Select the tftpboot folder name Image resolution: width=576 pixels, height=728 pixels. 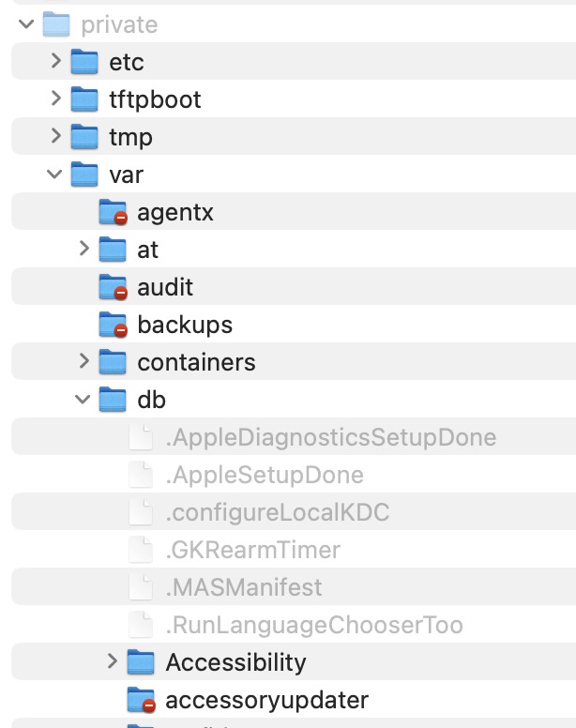155,99
